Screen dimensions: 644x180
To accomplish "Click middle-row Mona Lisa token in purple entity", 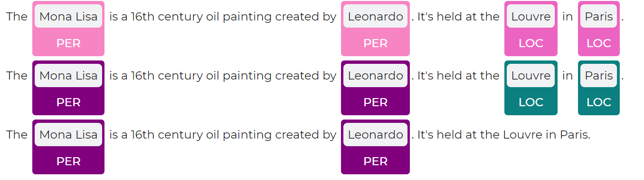I will (x=68, y=75).
